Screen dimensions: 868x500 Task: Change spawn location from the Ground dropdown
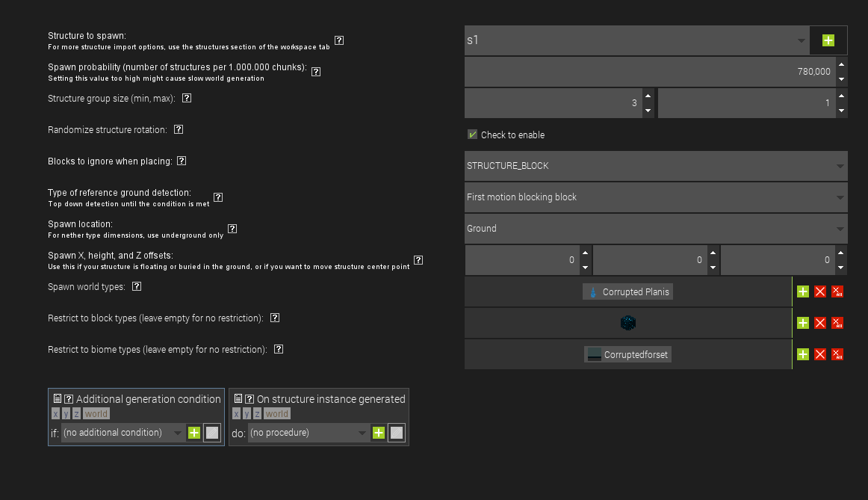click(x=656, y=228)
